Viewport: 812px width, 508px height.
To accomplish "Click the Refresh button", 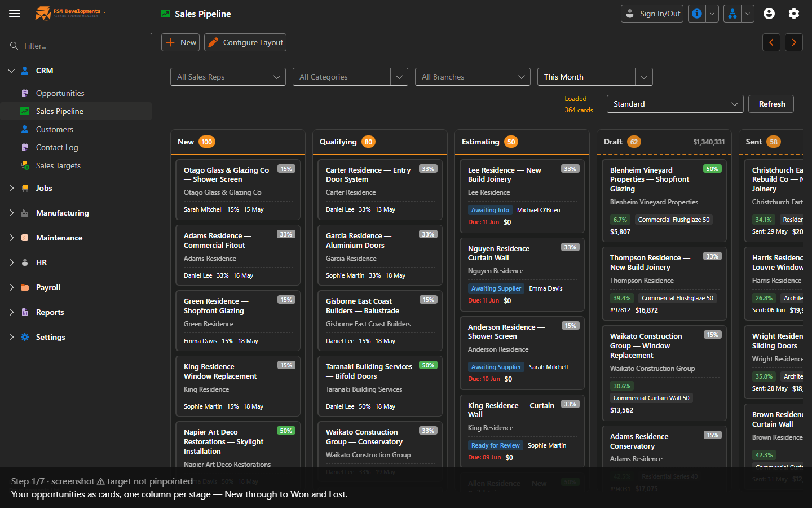I will pyautogui.click(x=771, y=104).
